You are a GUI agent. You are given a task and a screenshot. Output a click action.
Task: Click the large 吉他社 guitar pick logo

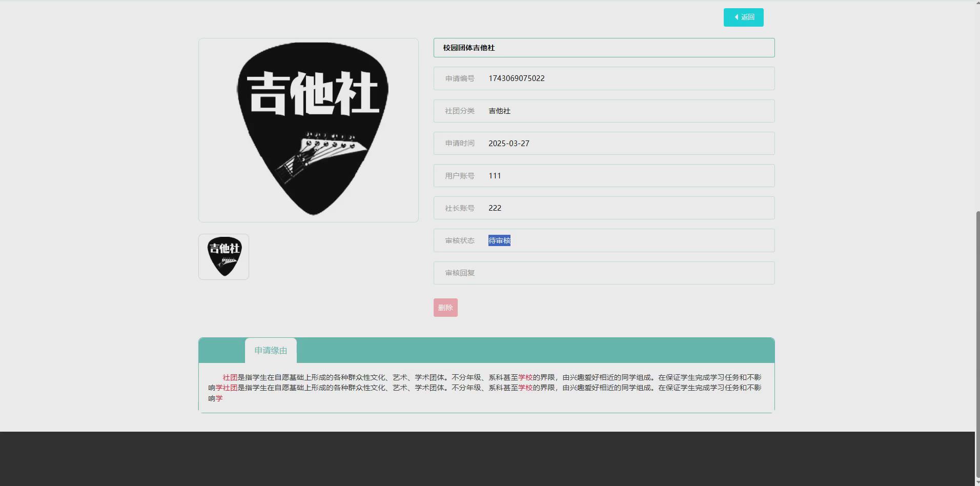coord(308,130)
